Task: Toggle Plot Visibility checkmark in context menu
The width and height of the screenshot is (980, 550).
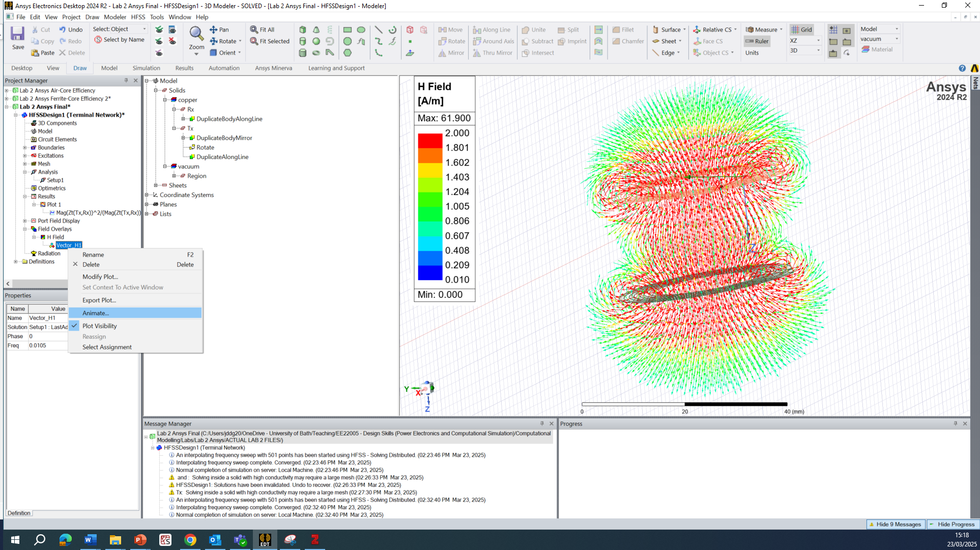Action: 75,326
